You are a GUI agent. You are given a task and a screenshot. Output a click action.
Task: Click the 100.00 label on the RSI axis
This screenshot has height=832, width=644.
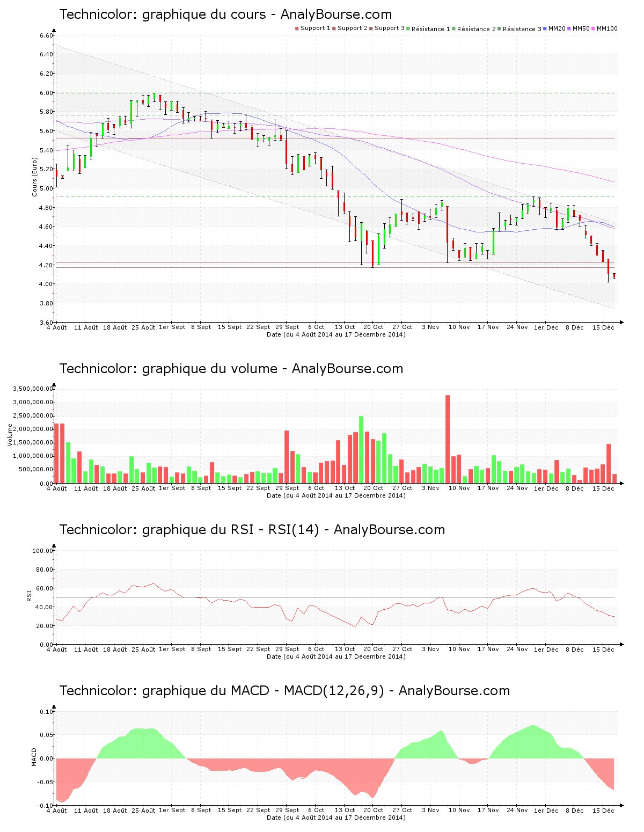click(42, 551)
